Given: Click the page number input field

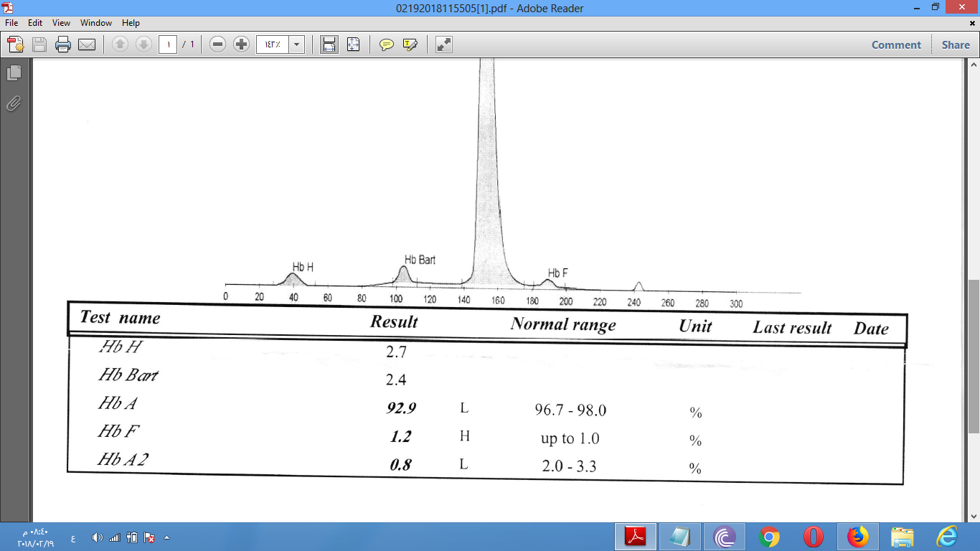Looking at the screenshot, I should 168,44.
